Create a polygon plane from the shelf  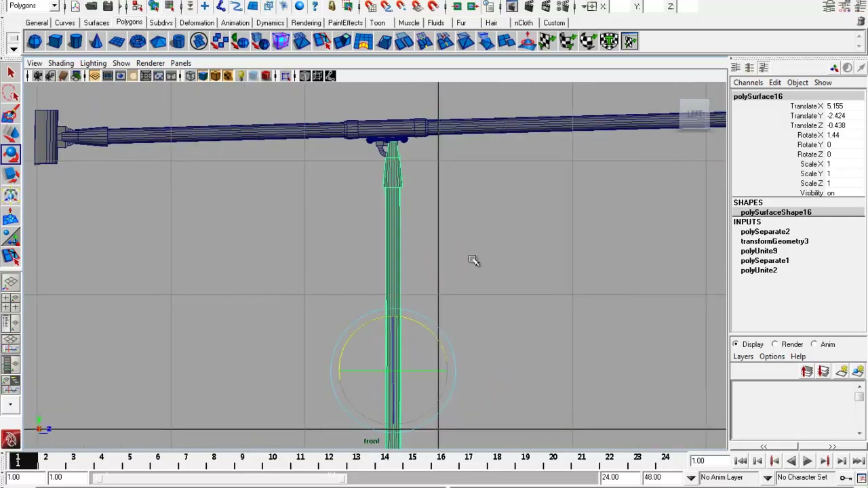click(117, 42)
